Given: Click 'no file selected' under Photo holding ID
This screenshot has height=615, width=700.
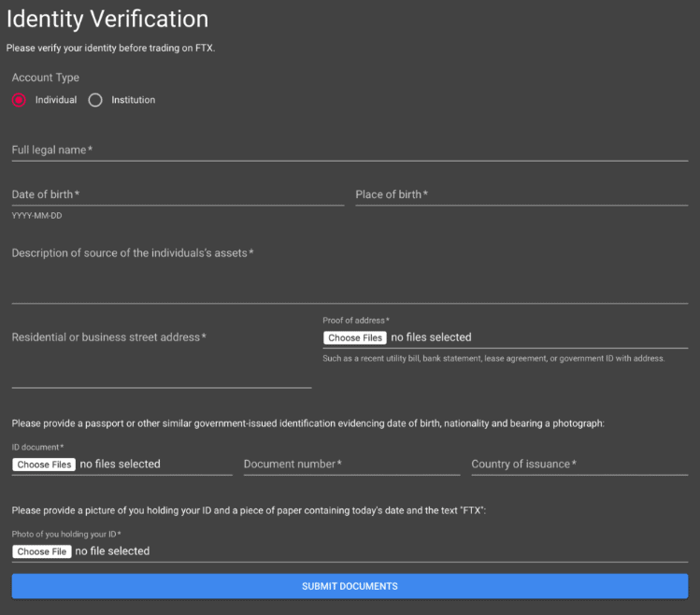Looking at the screenshot, I should (x=112, y=551).
